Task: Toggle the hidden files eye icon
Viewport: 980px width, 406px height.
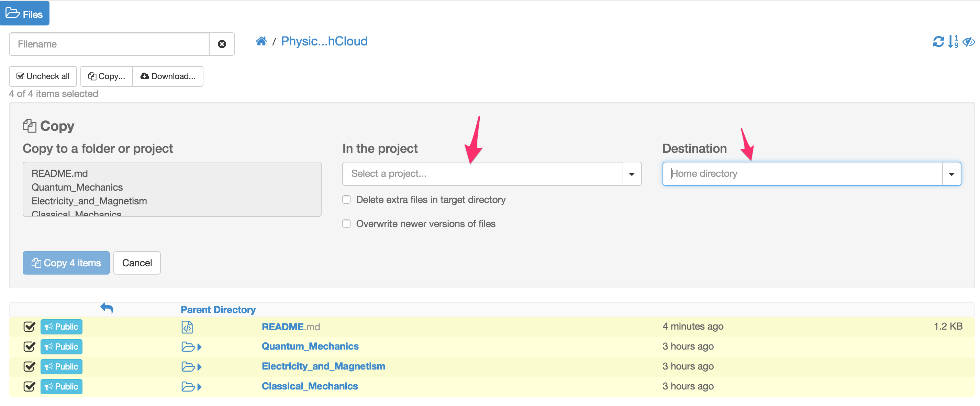Action: click(968, 42)
